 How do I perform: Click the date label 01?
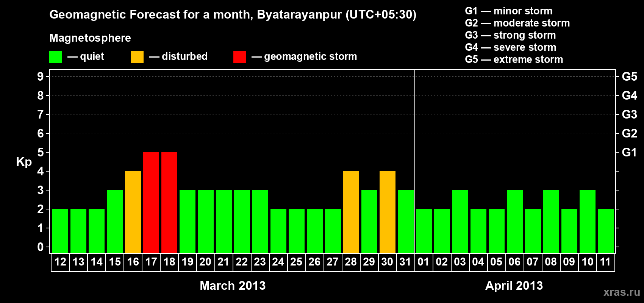click(424, 262)
